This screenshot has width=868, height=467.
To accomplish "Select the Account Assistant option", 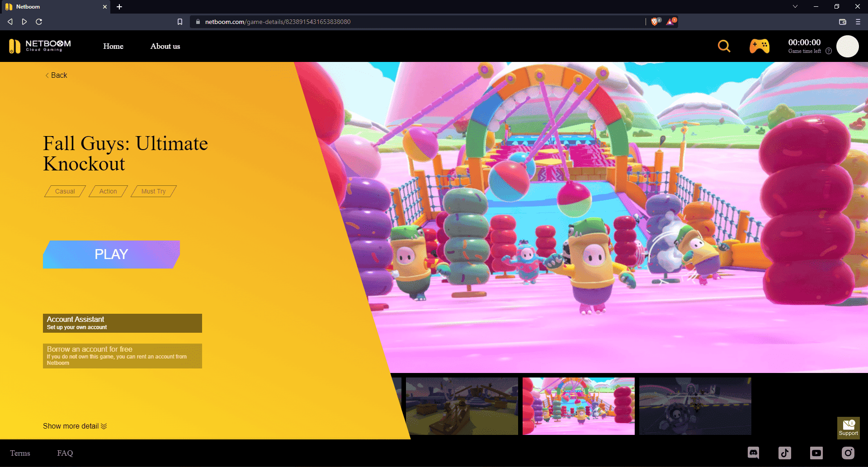I will [122, 322].
